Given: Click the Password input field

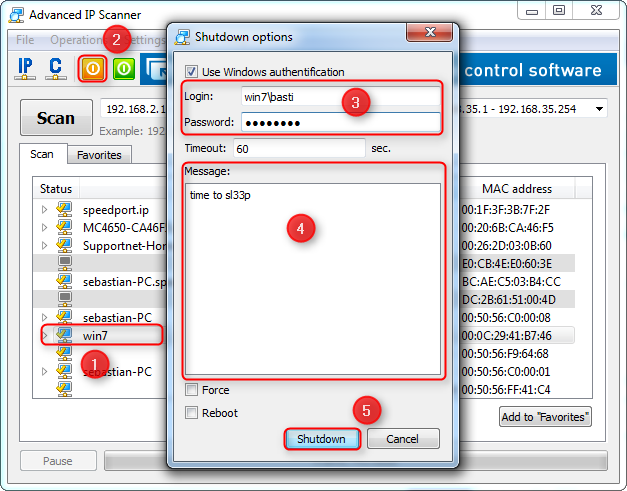Looking at the screenshot, I should point(341,122).
